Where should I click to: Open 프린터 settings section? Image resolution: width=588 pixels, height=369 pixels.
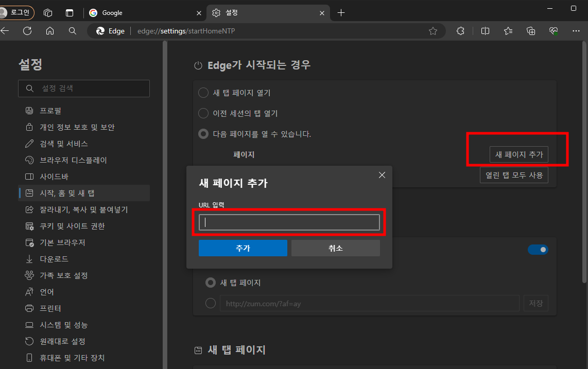pos(84,309)
